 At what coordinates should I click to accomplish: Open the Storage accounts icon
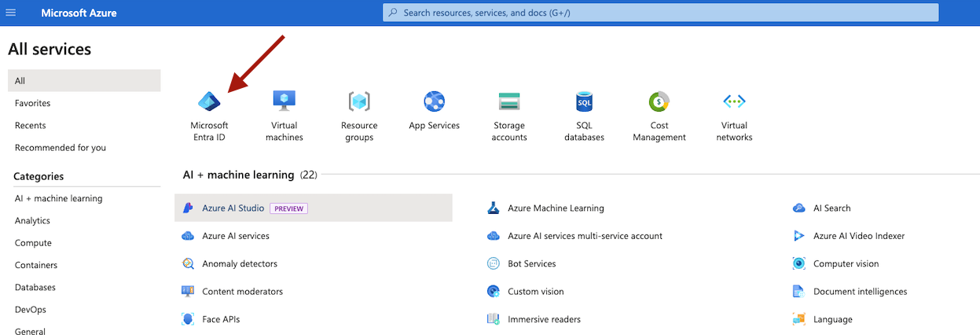509,101
